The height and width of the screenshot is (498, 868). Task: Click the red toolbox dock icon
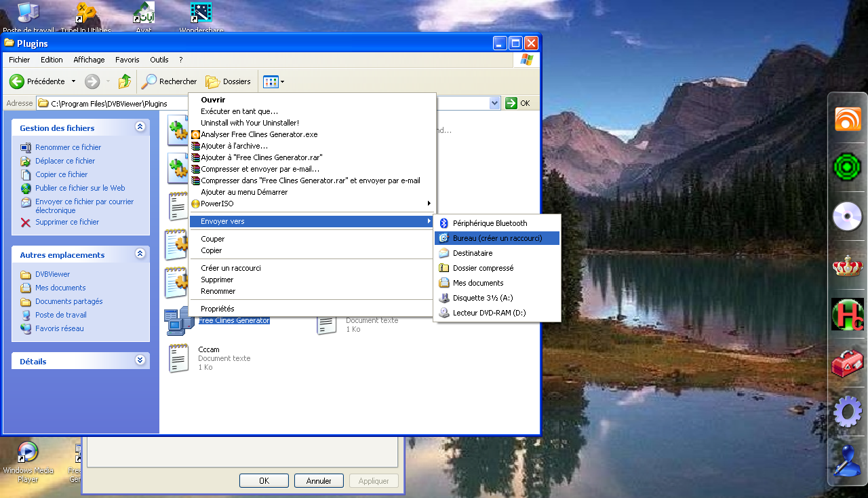point(847,364)
